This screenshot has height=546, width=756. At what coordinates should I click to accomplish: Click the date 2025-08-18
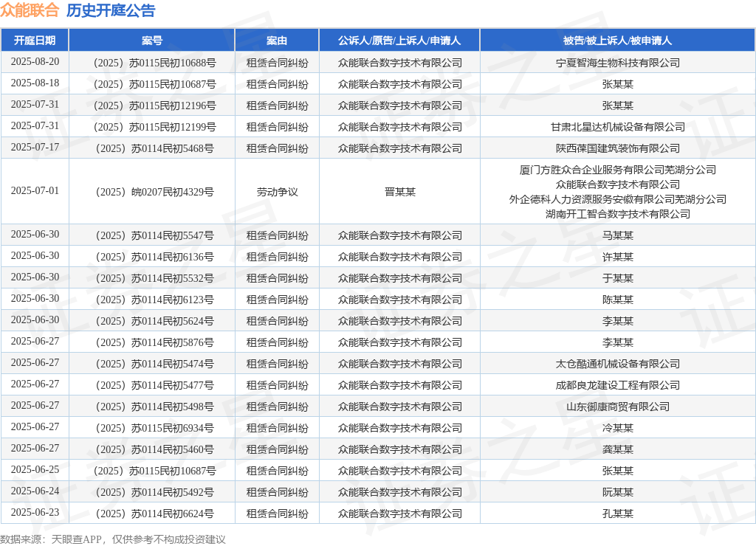pos(35,83)
